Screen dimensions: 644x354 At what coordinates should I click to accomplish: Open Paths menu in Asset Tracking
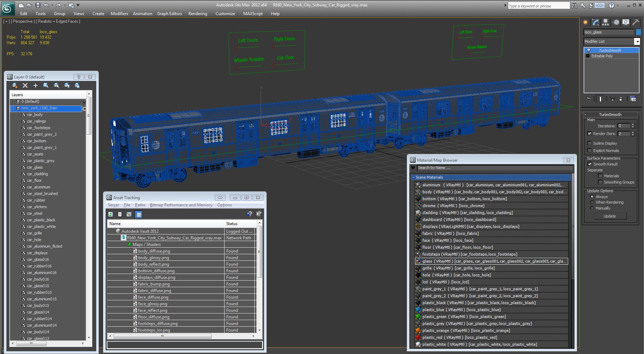point(140,205)
